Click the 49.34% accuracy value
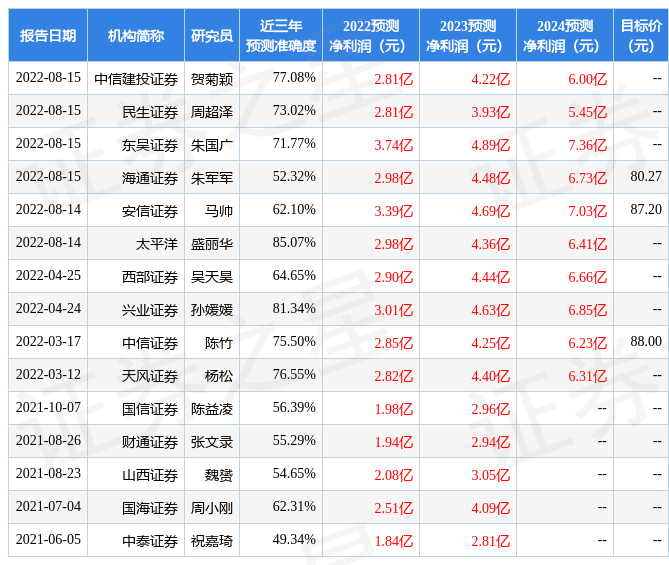This screenshot has width=669, height=565. coord(294,539)
